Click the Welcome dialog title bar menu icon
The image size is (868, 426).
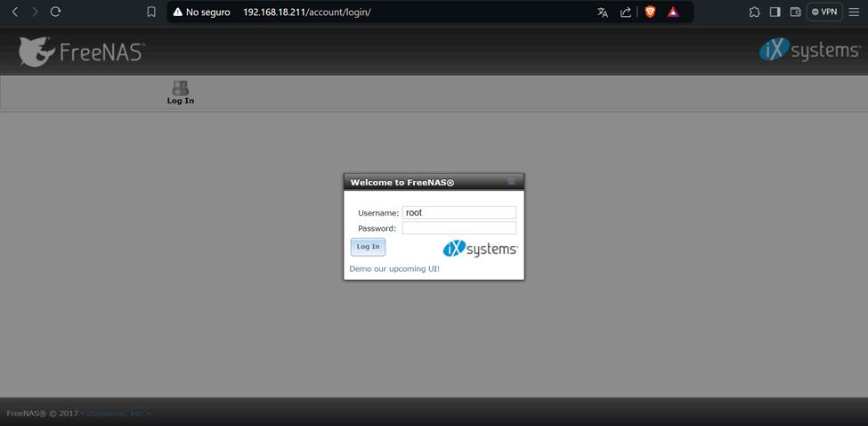pyautogui.click(x=512, y=182)
